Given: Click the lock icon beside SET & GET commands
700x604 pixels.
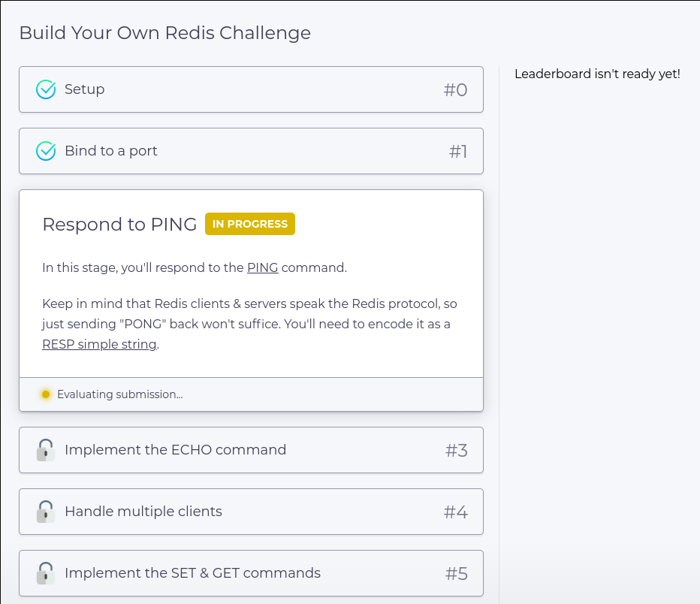Looking at the screenshot, I should pos(46,573).
